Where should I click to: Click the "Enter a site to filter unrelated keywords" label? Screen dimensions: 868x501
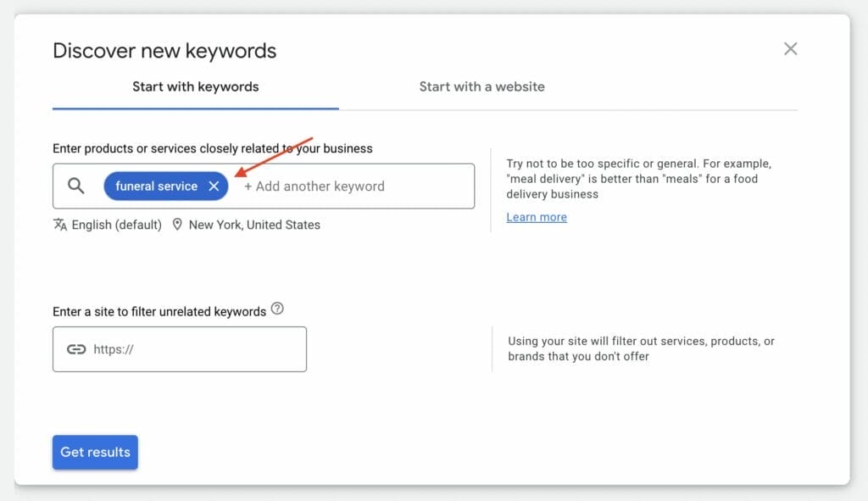click(159, 310)
